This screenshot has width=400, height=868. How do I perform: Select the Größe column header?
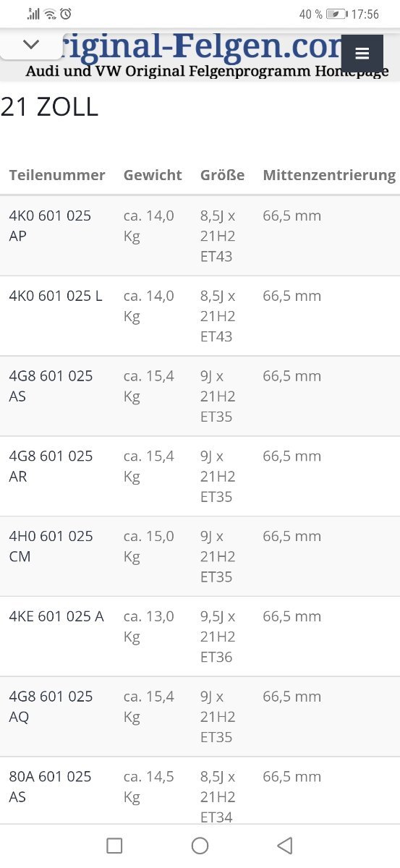click(x=222, y=175)
